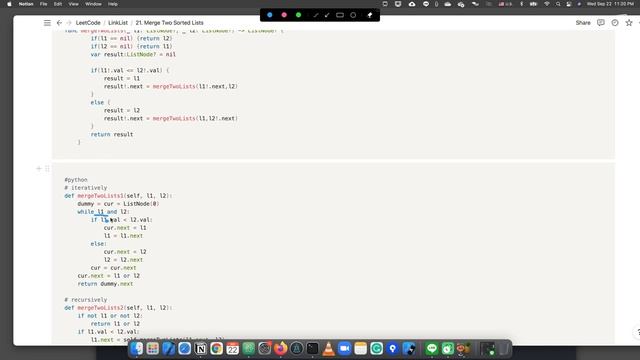Screen dimensions: 640x360
Task: Open the Edit menu
Action: [x=58, y=4]
